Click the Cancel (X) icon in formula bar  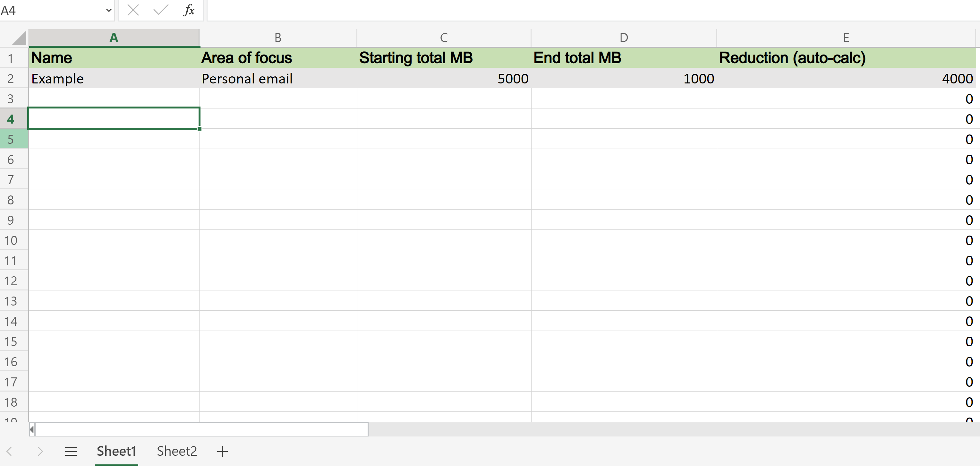133,10
